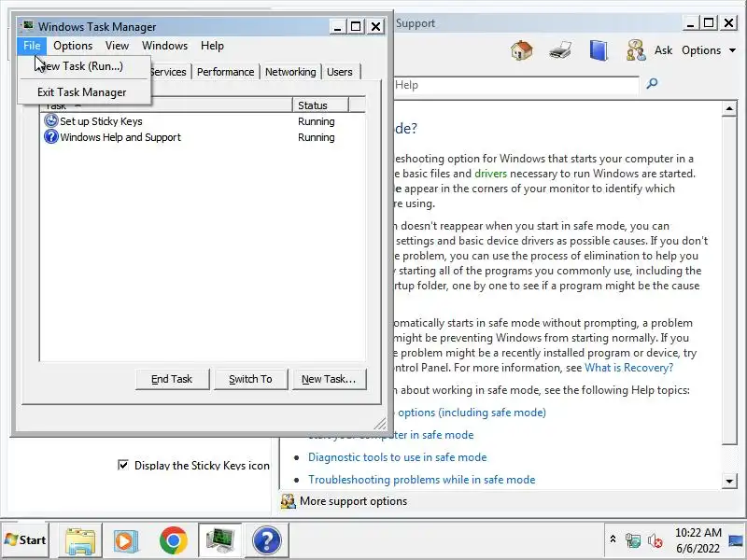Click the Ask people icon in Help toolbar
This screenshot has width=747, height=560.
click(x=636, y=50)
